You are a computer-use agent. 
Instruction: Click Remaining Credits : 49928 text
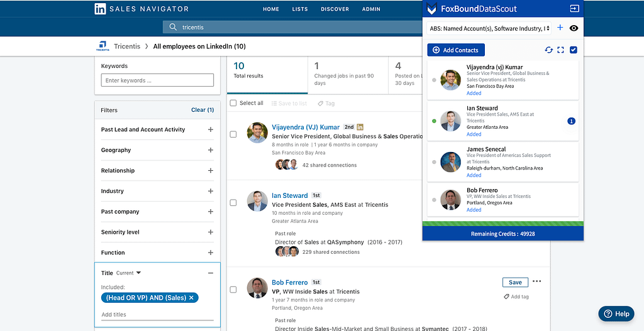pos(502,234)
